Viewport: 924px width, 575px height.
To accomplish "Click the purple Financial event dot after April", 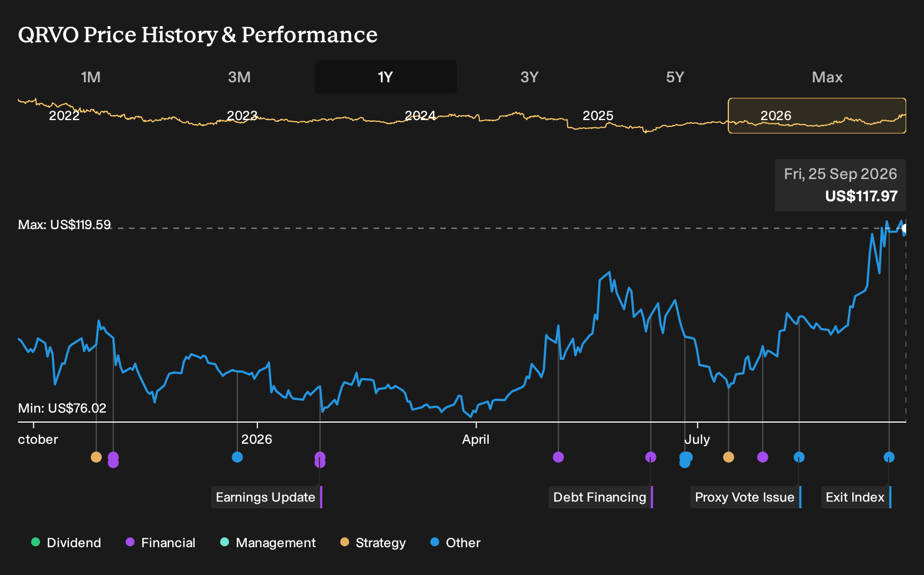I will point(559,457).
